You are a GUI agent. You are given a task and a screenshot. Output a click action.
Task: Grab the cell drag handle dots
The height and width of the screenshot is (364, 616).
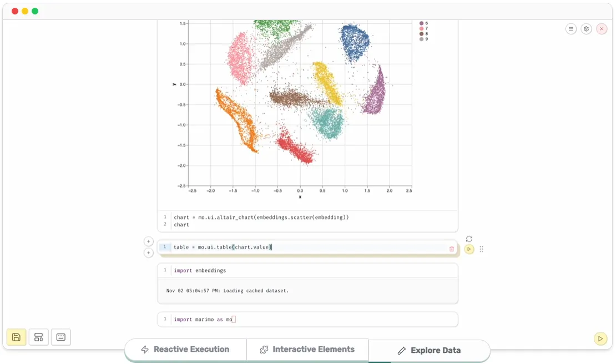pyautogui.click(x=481, y=249)
